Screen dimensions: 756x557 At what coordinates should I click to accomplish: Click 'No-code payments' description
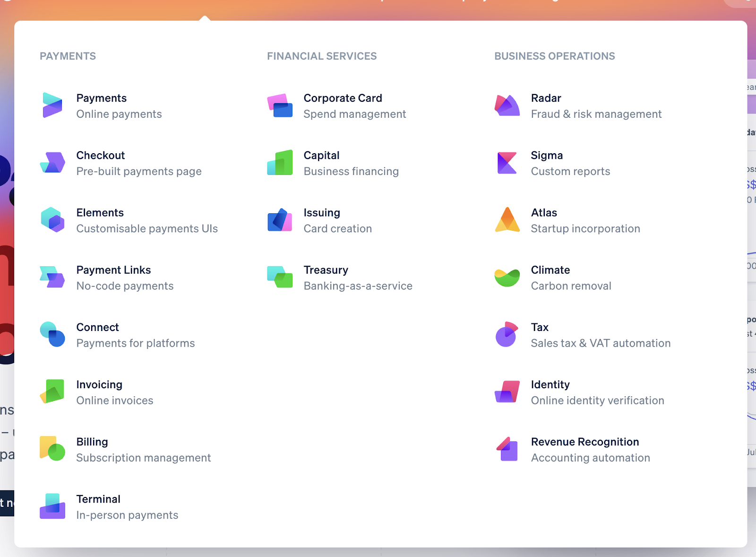click(125, 286)
